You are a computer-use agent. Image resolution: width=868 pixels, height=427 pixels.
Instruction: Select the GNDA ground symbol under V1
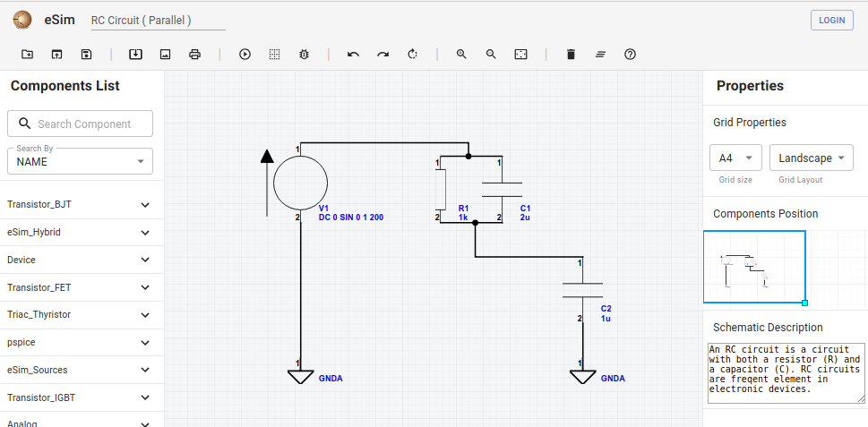click(301, 377)
